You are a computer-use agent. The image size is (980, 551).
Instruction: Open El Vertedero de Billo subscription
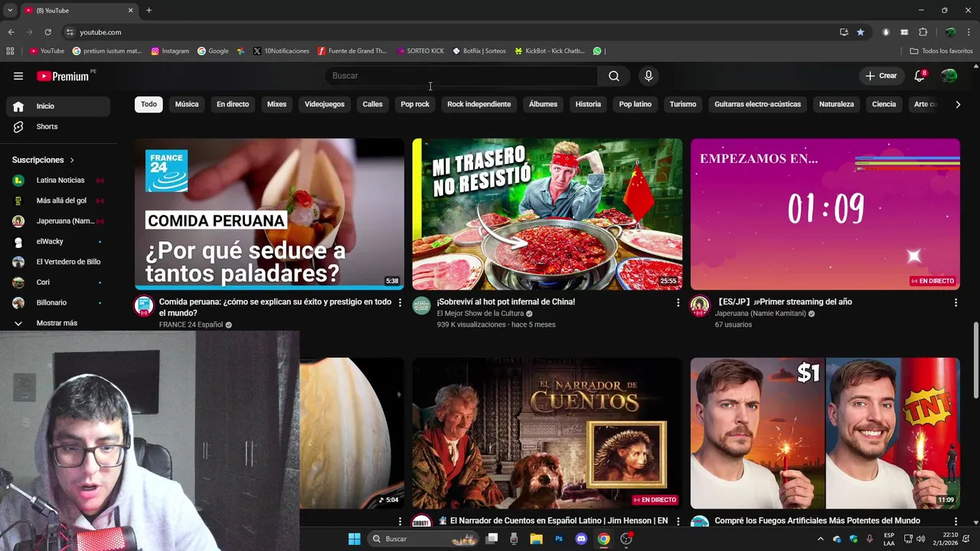tap(58, 262)
